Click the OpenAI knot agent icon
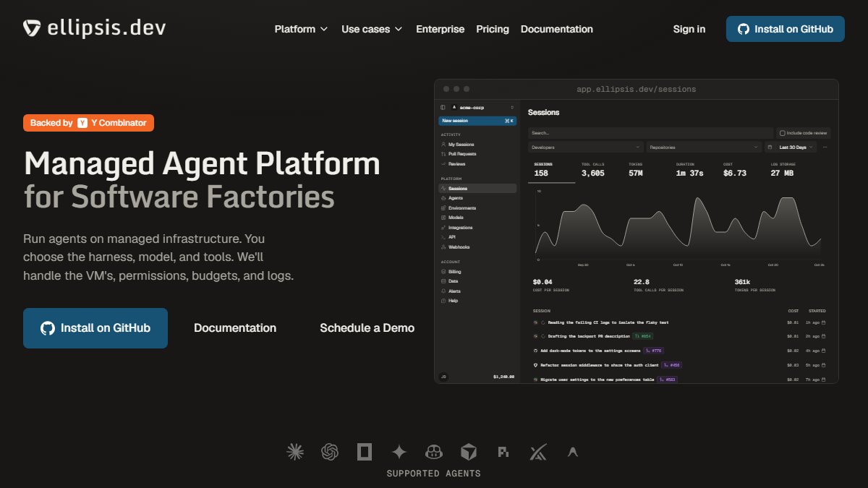This screenshot has height=488, width=868. tap(331, 452)
